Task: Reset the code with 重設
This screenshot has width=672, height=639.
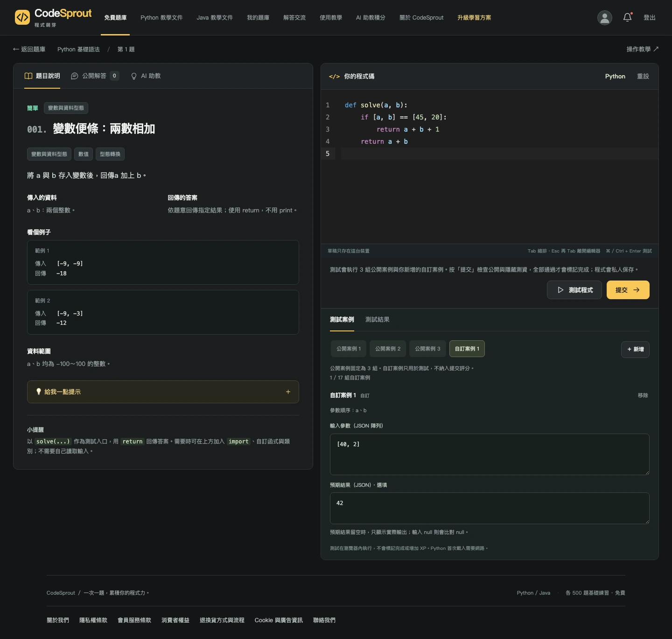Action: click(x=643, y=77)
